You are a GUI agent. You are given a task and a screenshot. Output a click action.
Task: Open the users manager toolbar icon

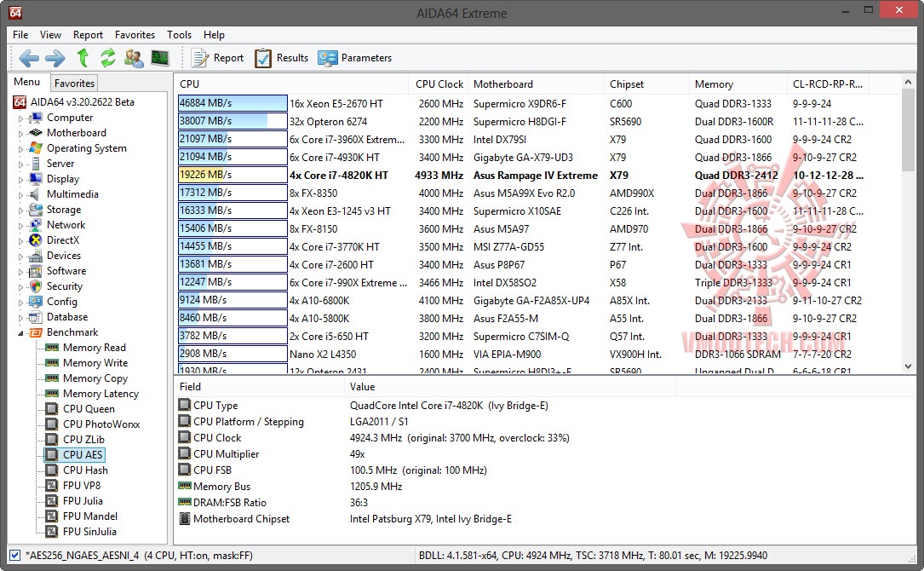[x=134, y=58]
